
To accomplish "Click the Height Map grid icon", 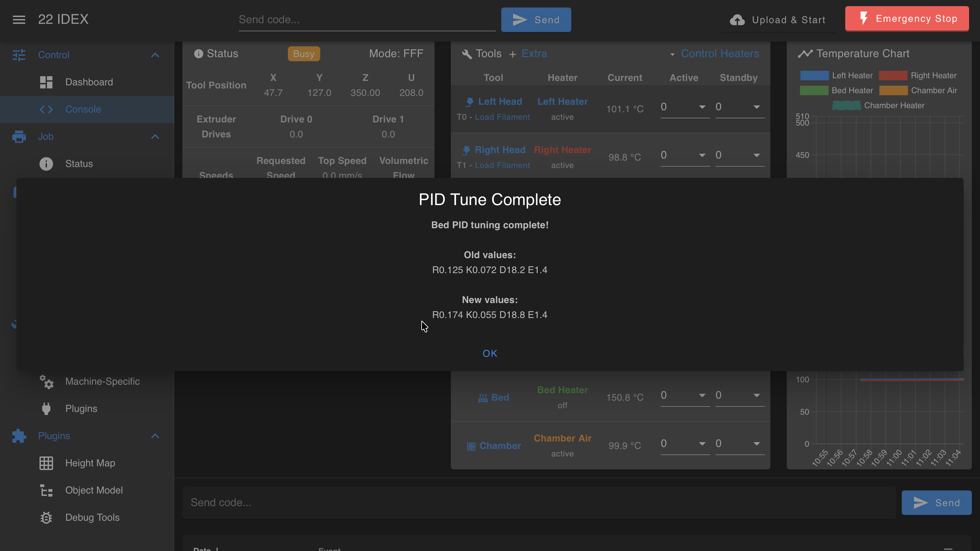I will click(x=46, y=463).
